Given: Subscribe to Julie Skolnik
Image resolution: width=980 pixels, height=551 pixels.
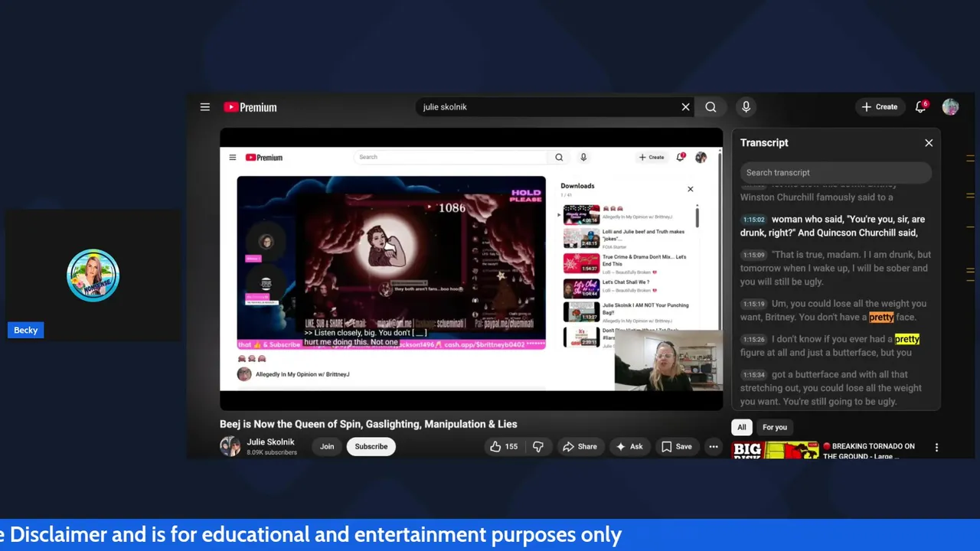Looking at the screenshot, I should [371, 446].
